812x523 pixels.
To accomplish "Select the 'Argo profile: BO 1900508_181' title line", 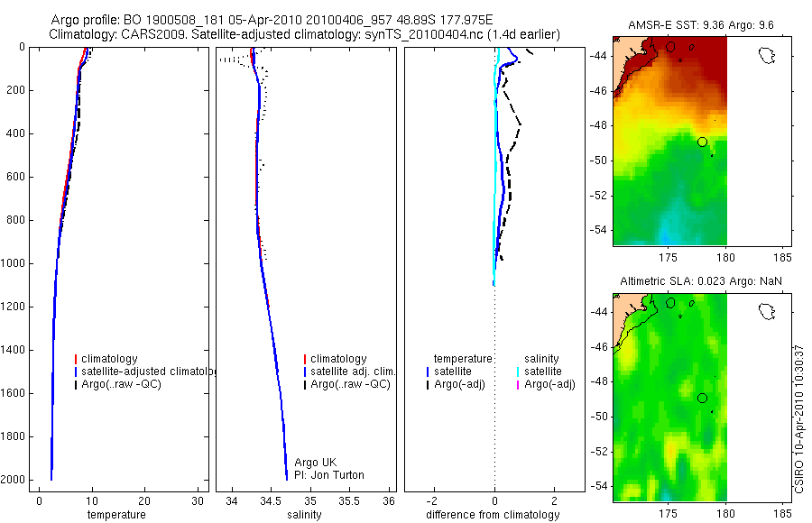I will tap(272, 20).
